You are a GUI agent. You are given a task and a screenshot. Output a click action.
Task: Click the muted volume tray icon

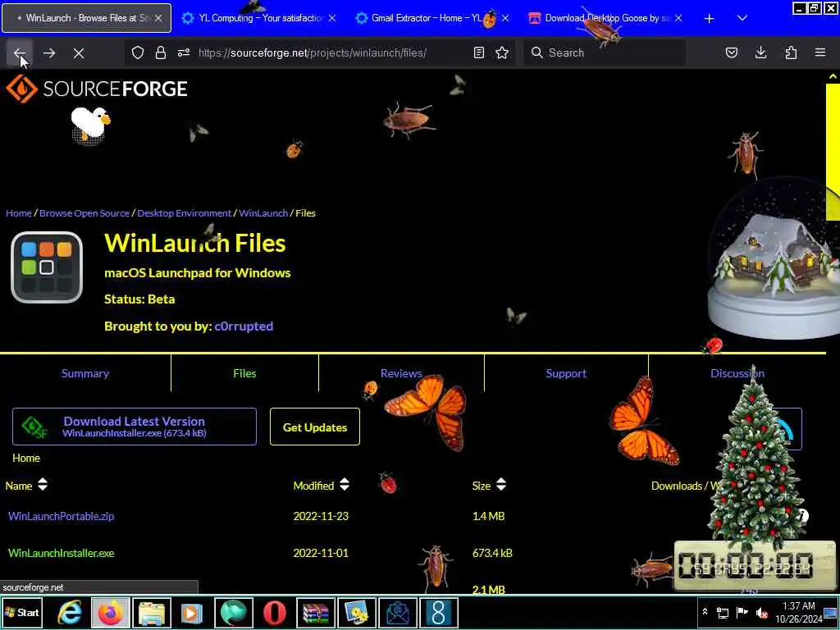pyautogui.click(x=761, y=612)
